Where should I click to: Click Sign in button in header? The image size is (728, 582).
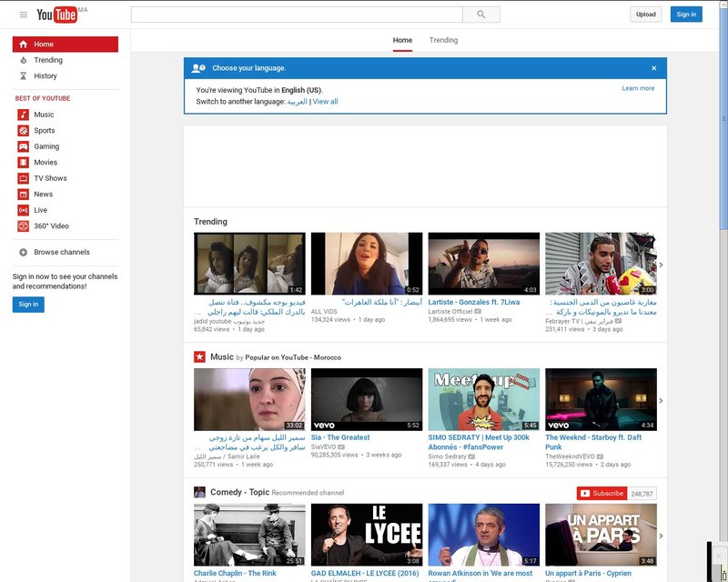pyautogui.click(x=686, y=15)
